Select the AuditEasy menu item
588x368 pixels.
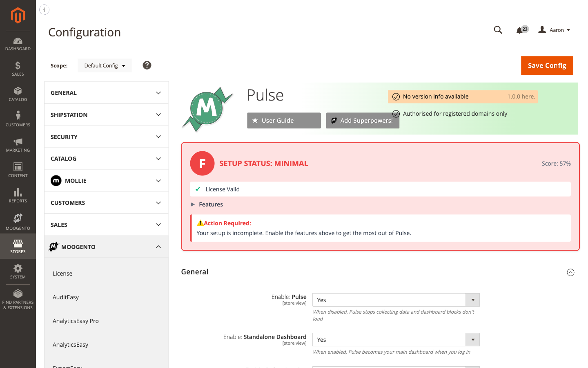(x=66, y=297)
